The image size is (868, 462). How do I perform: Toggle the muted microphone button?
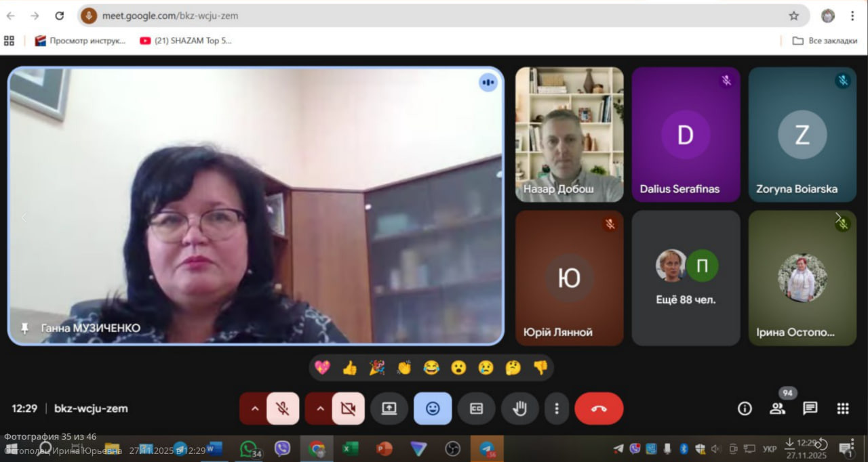[x=283, y=408]
